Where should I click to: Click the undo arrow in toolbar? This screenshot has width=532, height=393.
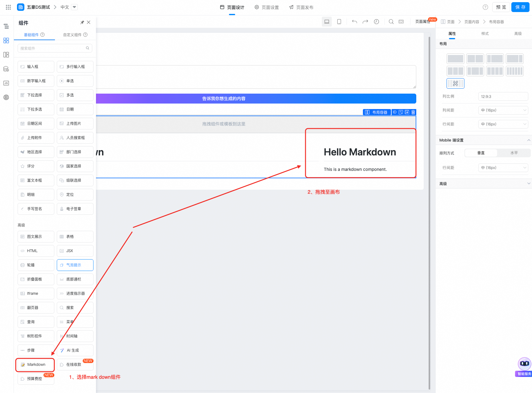(x=355, y=22)
